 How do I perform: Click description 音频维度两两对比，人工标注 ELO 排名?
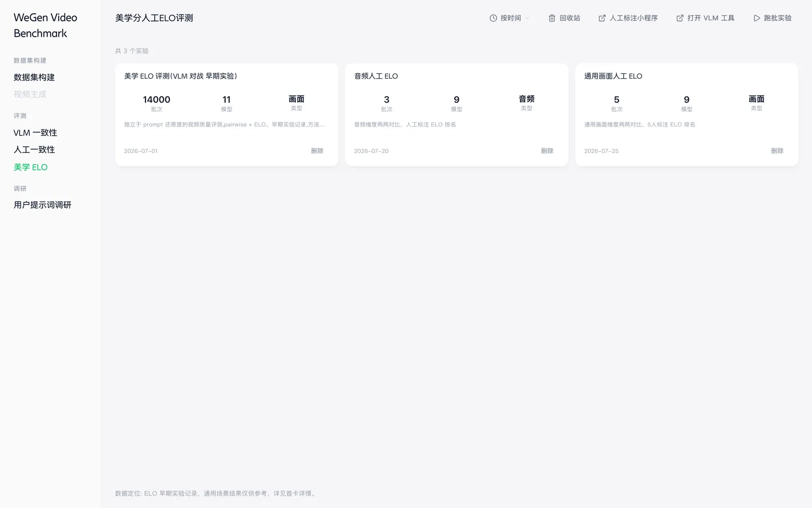[405, 124]
